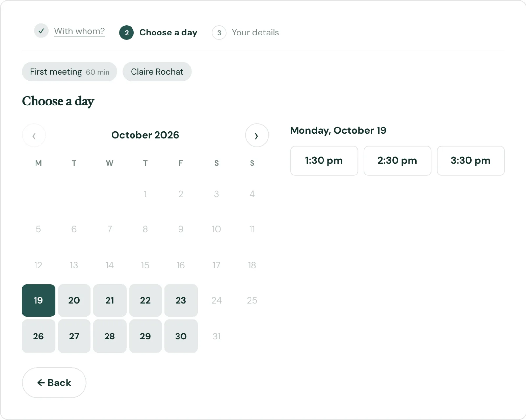Pick the 1:30 pm time slot
This screenshot has width=526, height=420.
[x=324, y=161]
